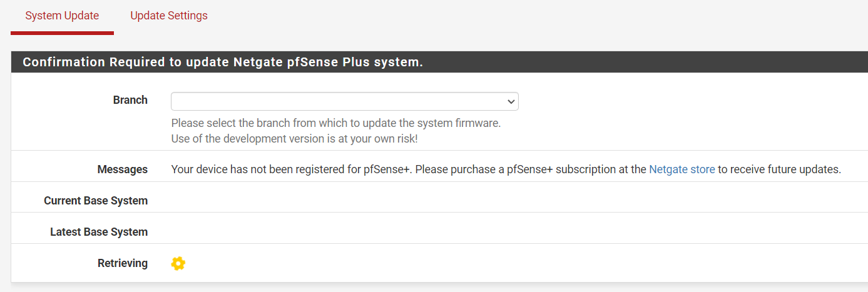Click the development version risk warning text
This screenshot has width=868, height=292.
pyautogui.click(x=294, y=139)
